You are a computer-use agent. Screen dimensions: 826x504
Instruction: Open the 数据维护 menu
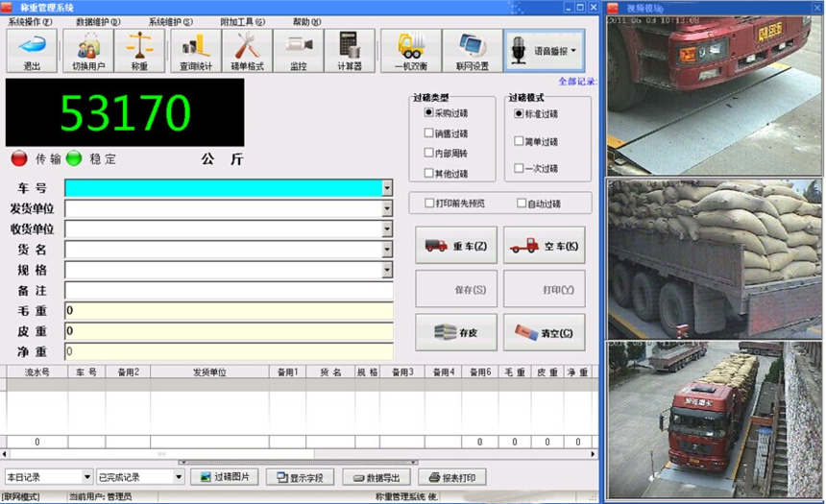(98, 21)
